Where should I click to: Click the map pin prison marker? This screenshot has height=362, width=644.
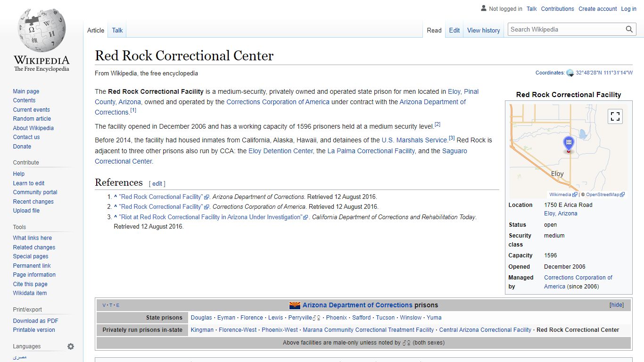[569, 144]
